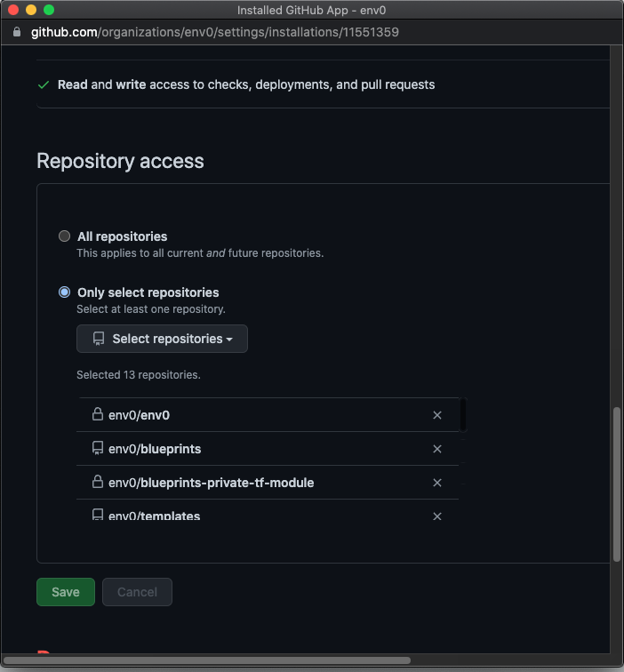
Task: Select the All repositories radio button
Action: click(64, 236)
